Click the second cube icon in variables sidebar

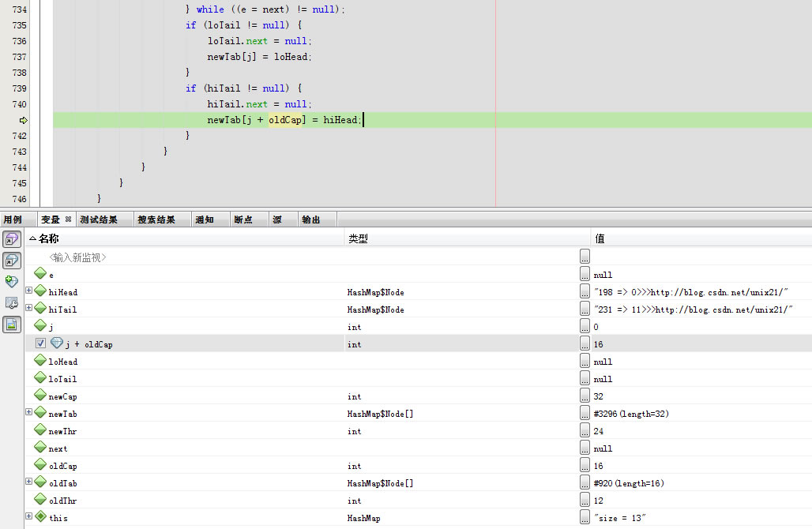(12, 261)
